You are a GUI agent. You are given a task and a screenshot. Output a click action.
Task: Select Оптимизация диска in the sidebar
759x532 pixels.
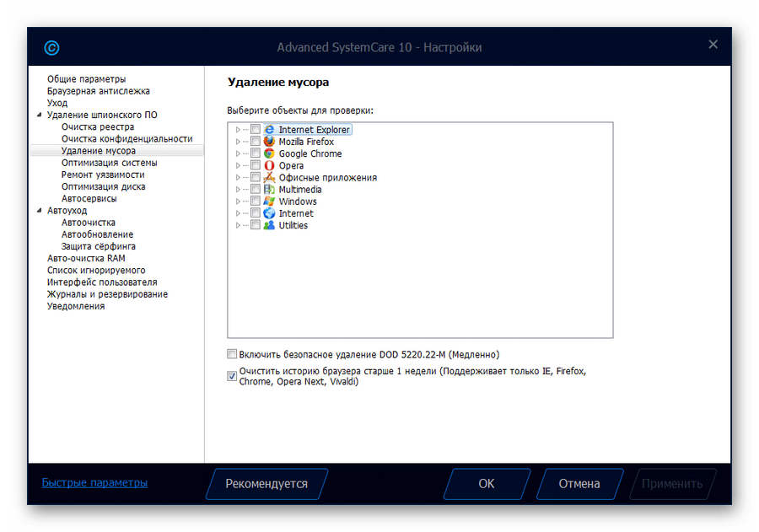tap(103, 186)
